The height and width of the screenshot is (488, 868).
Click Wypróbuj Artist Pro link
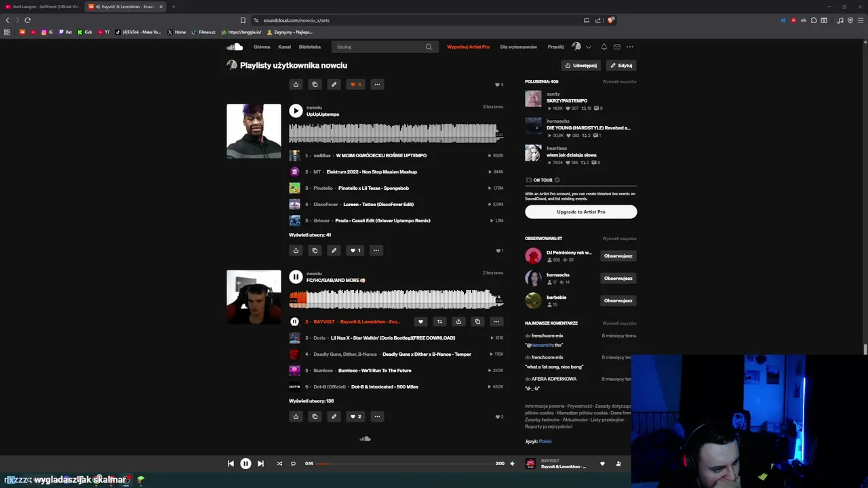[x=468, y=47]
